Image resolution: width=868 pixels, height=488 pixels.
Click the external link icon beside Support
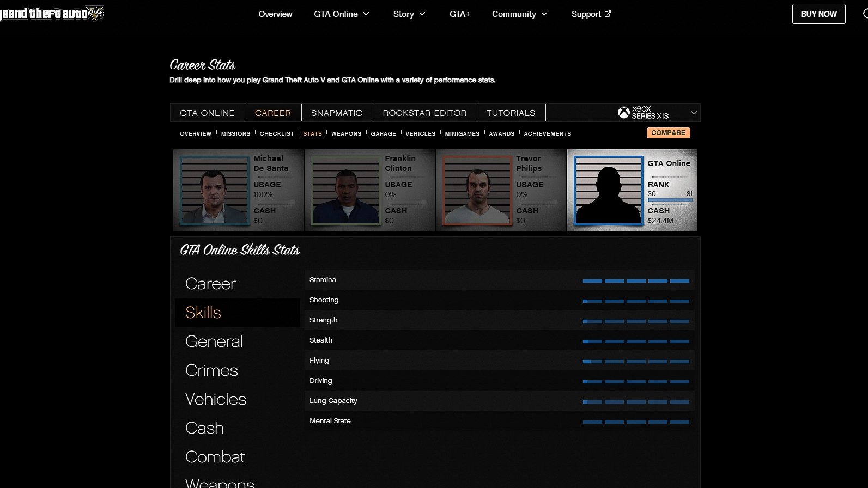608,14
